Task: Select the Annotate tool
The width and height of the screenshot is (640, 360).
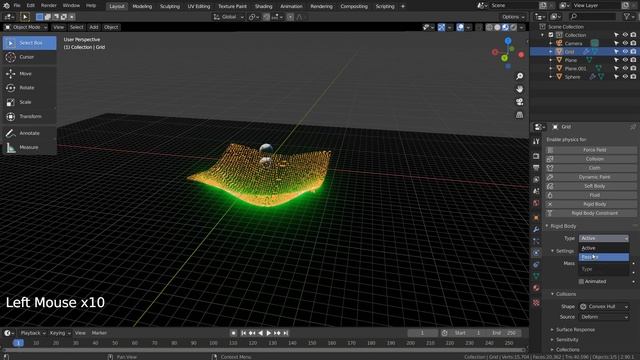Action: click(x=29, y=133)
